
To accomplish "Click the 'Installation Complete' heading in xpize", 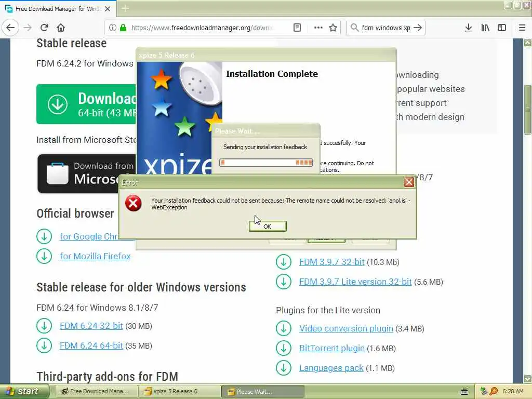I will tap(272, 74).
